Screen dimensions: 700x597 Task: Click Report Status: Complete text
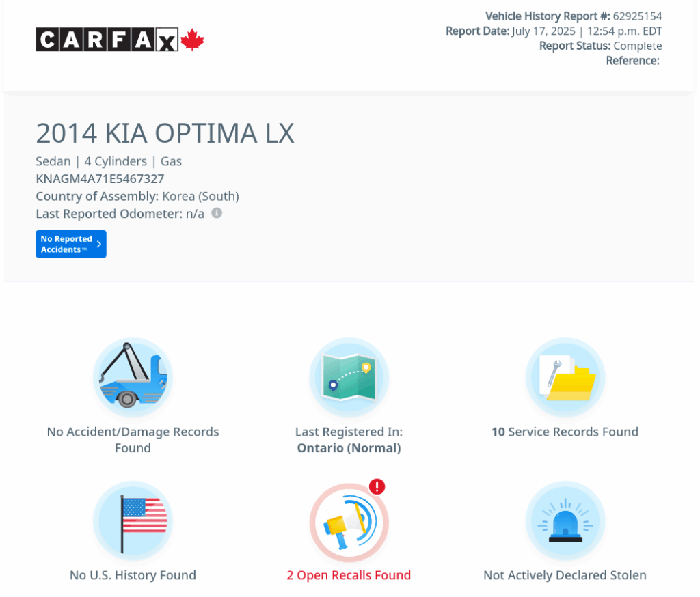[x=600, y=46]
